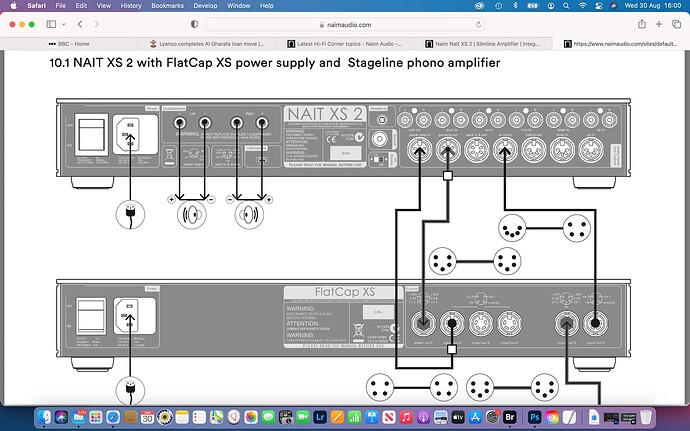690x431 pixels.
Task: Open the Edit menu
Action: click(81, 6)
